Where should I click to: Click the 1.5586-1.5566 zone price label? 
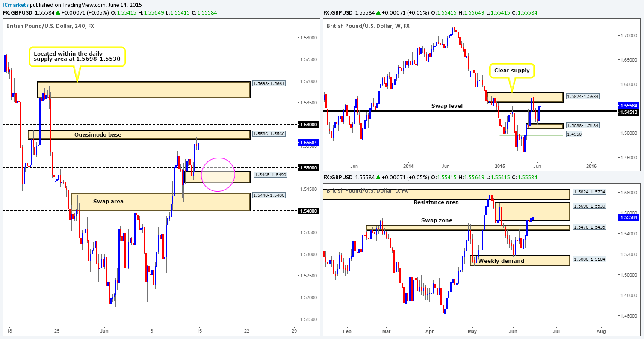(x=269, y=134)
